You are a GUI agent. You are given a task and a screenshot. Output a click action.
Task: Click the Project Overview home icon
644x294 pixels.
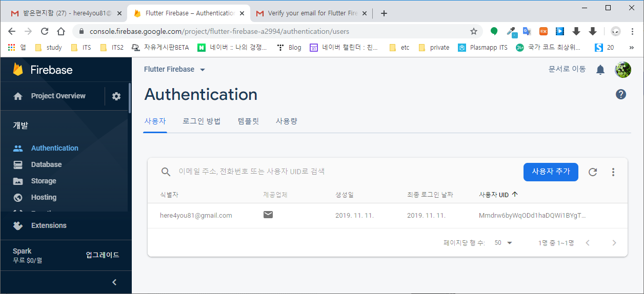[18, 96]
